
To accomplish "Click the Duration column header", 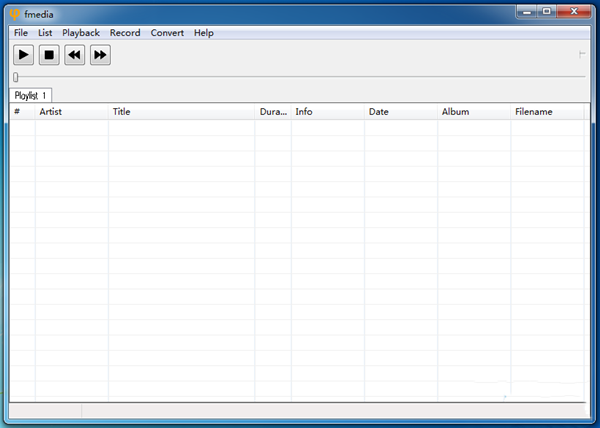I will pyautogui.click(x=273, y=112).
